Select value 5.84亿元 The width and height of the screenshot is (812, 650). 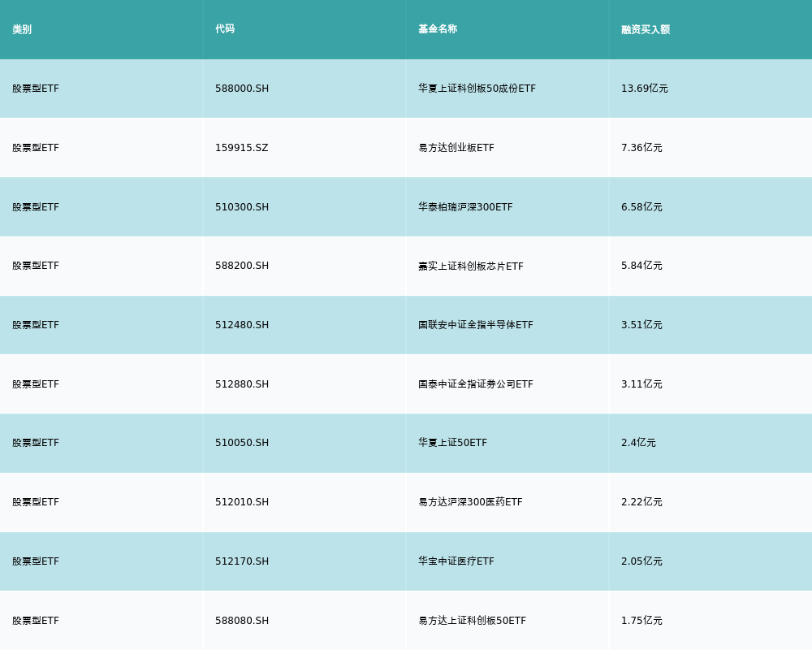641,266
